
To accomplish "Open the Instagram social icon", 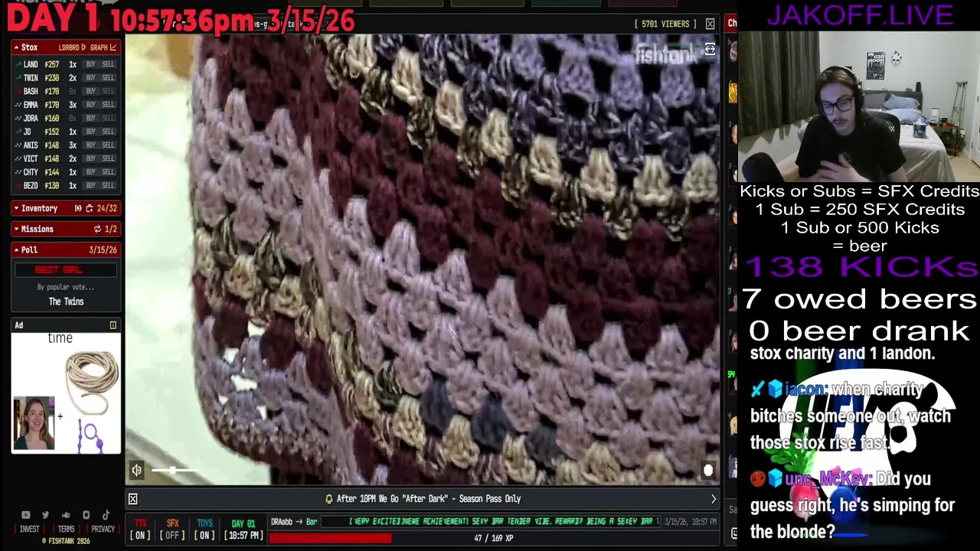I will [x=86, y=515].
